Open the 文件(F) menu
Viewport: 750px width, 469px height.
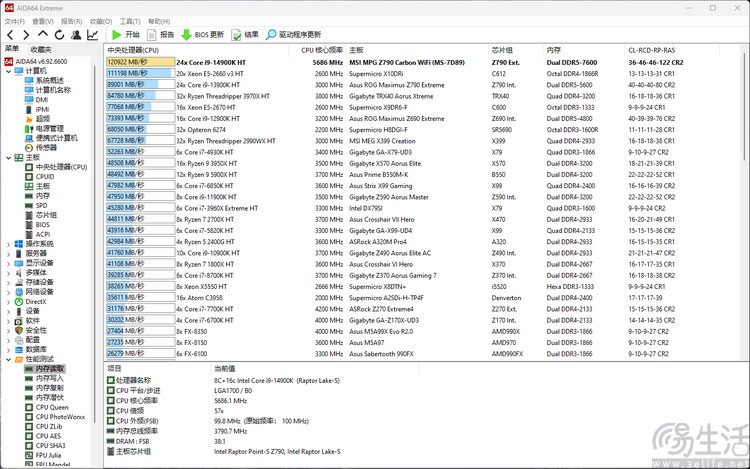(x=15, y=22)
